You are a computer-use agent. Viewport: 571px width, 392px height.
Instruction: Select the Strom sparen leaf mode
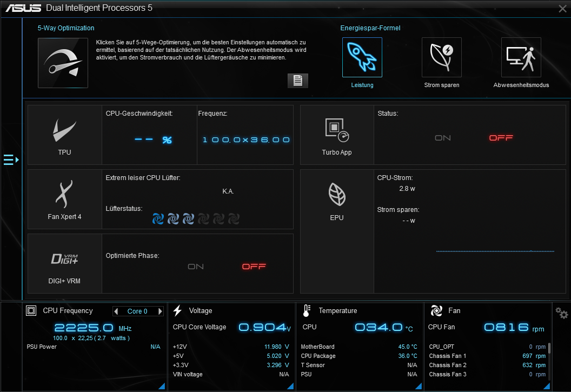tap(441, 57)
